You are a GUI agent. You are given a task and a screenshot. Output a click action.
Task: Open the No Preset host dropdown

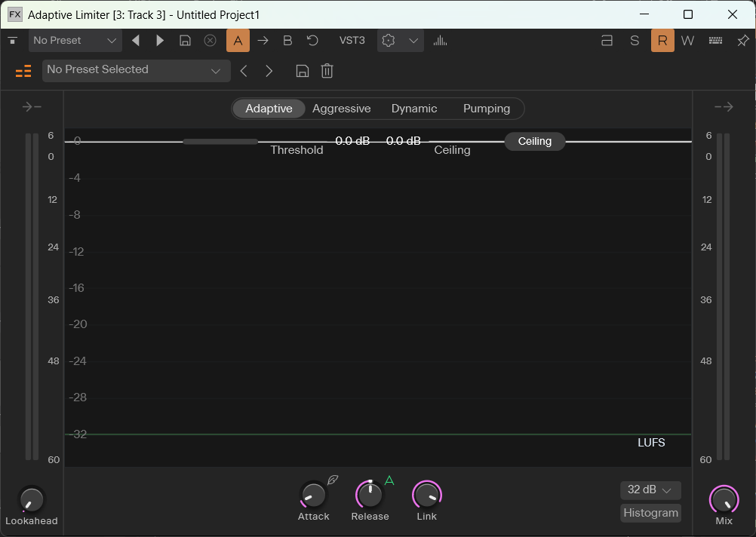click(x=75, y=41)
